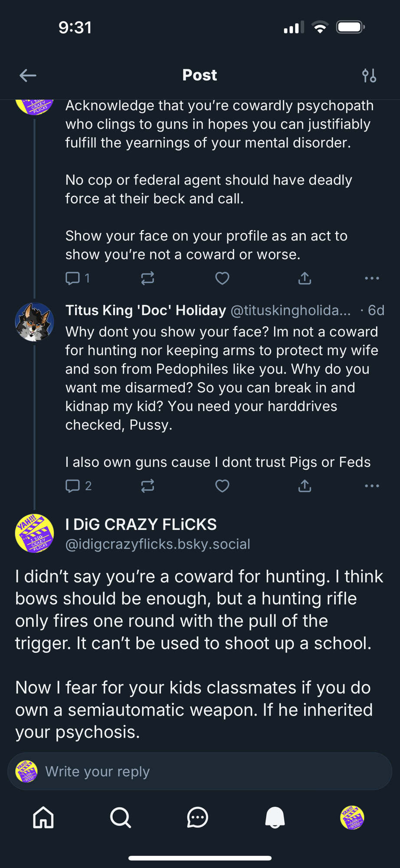This screenshot has width=400, height=868.
Task: Open more options on Titus King's post
Action: point(372,486)
